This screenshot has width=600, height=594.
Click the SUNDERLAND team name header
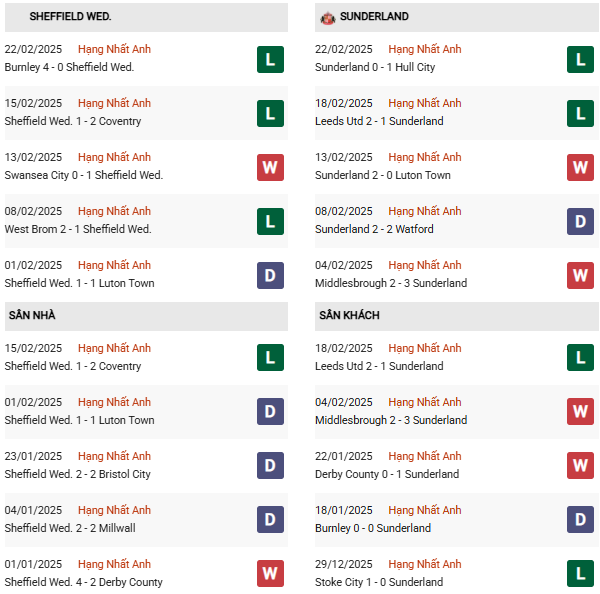click(374, 17)
